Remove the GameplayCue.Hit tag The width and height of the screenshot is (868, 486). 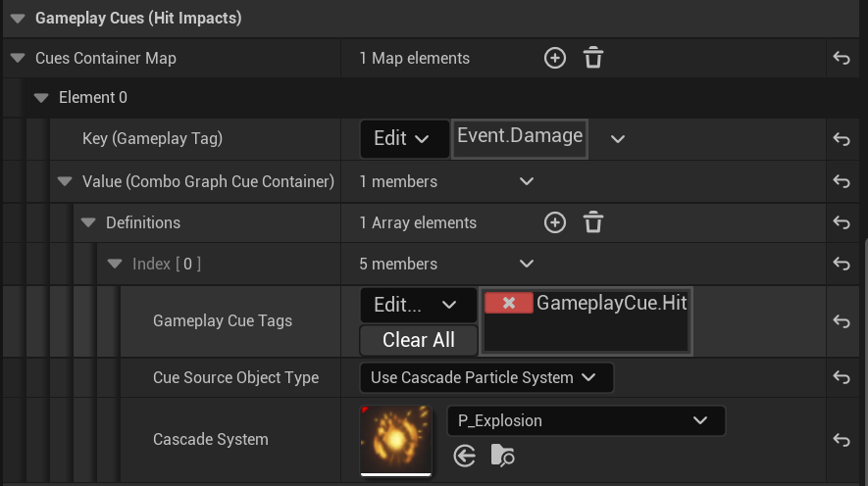pos(509,304)
